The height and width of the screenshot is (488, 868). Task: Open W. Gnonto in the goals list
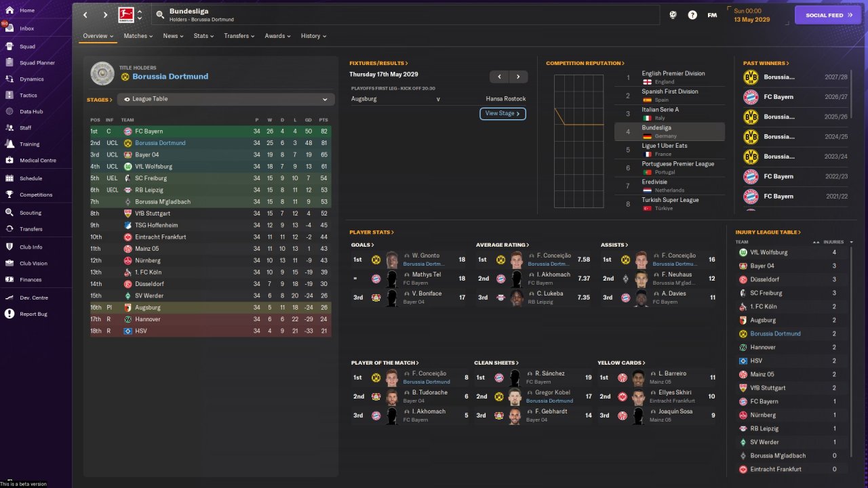click(x=425, y=256)
